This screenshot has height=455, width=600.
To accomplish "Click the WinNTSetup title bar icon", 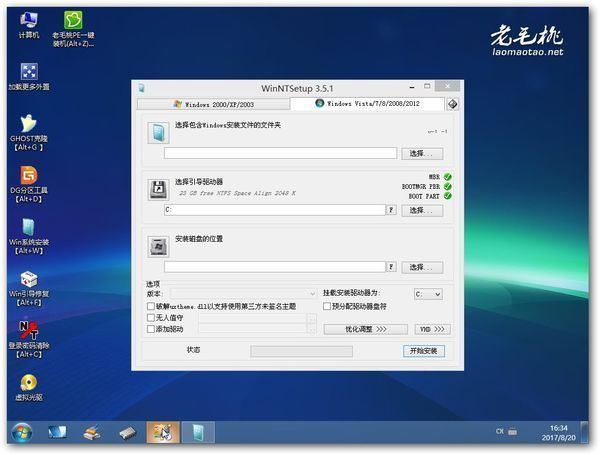I will pos(141,88).
